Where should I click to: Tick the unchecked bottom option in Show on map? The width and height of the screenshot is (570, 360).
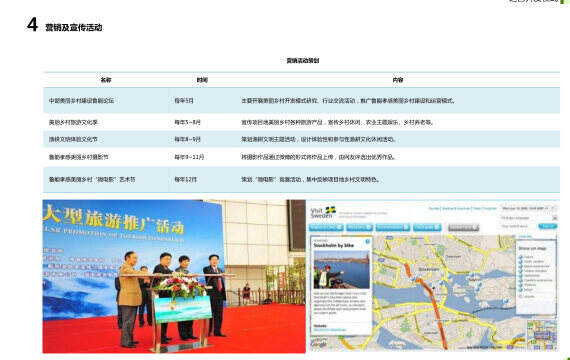tap(521, 296)
